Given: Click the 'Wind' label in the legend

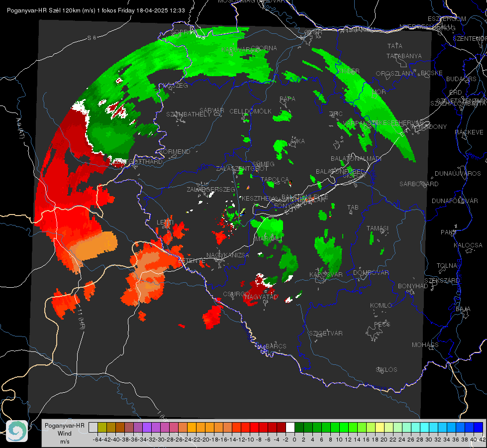Looking at the screenshot, I should point(64,434).
